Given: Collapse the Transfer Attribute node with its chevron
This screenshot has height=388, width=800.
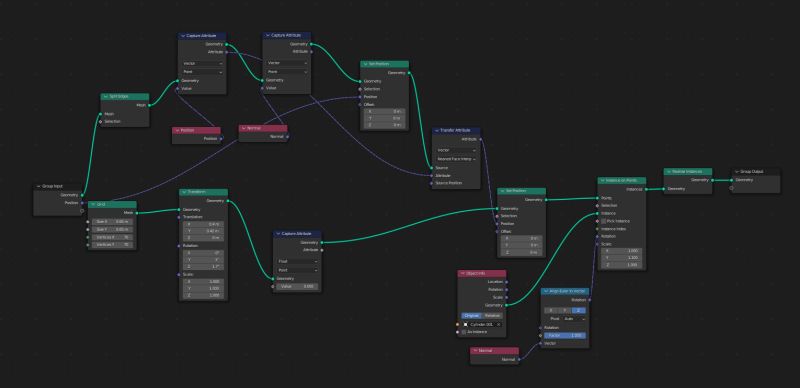Looking at the screenshot, I should [436, 131].
